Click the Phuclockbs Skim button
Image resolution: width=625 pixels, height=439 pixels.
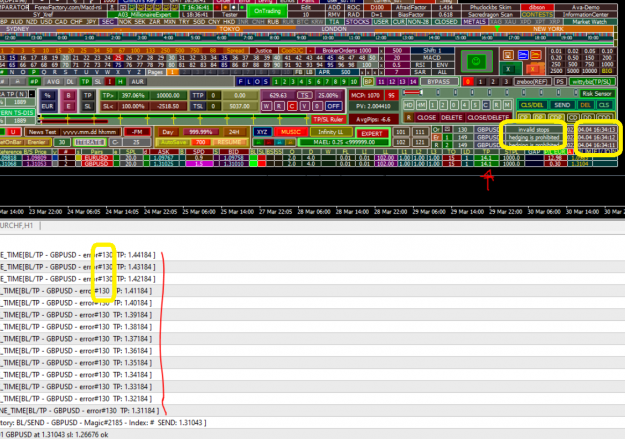(490, 7)
